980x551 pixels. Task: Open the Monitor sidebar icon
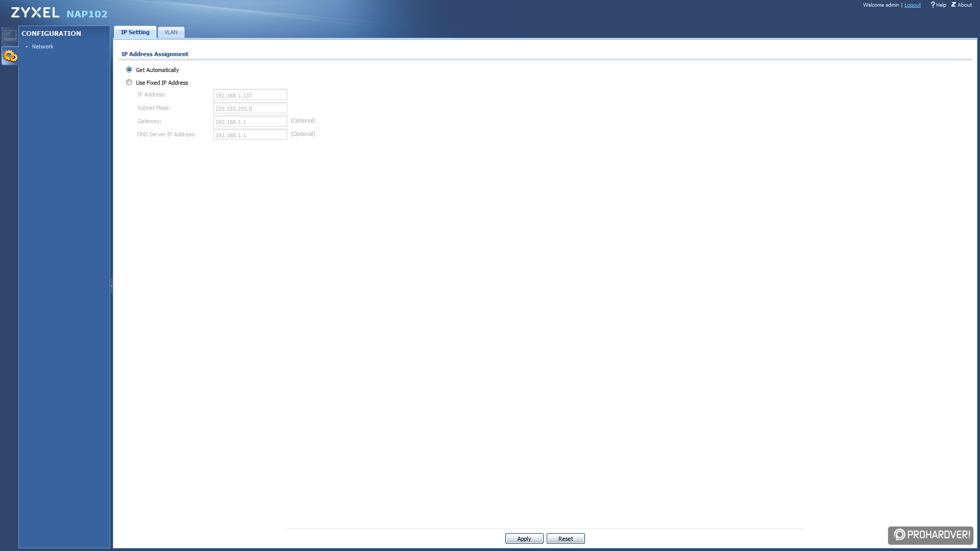click(10, 35)
